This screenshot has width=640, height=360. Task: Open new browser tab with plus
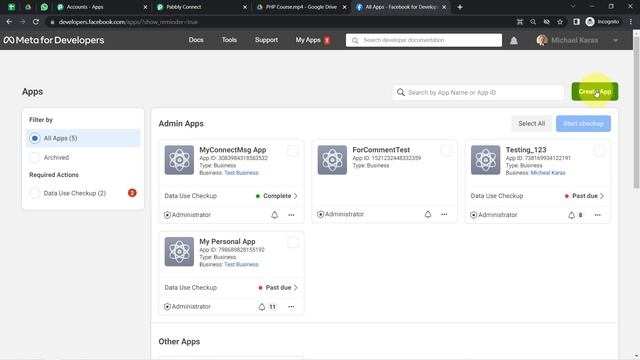460,7
